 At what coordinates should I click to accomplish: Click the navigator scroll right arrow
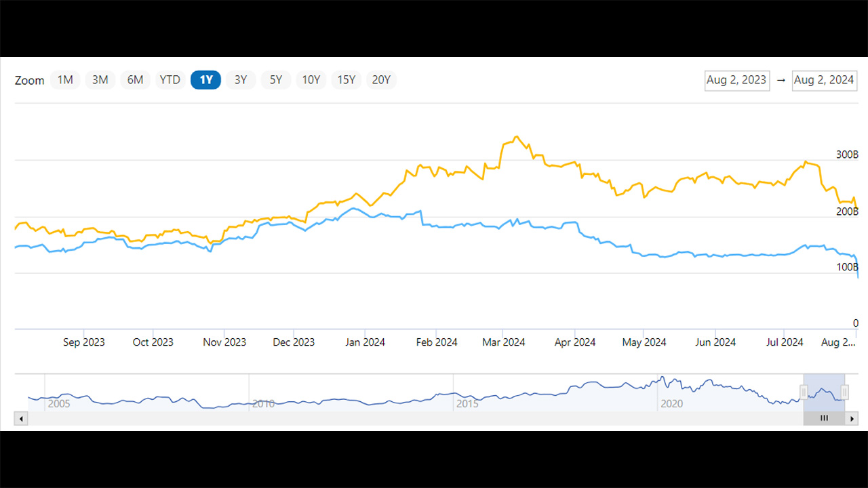tap(852, 419)
